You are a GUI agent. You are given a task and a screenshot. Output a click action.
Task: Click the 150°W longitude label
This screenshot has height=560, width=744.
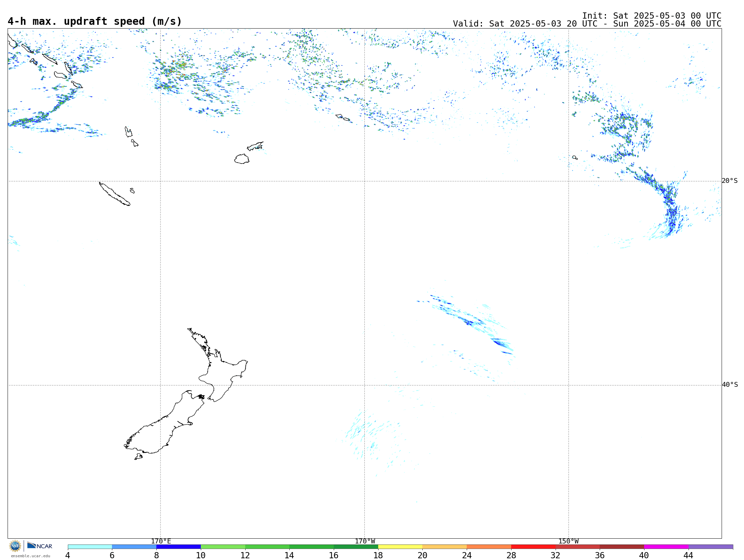pos(569,541)
